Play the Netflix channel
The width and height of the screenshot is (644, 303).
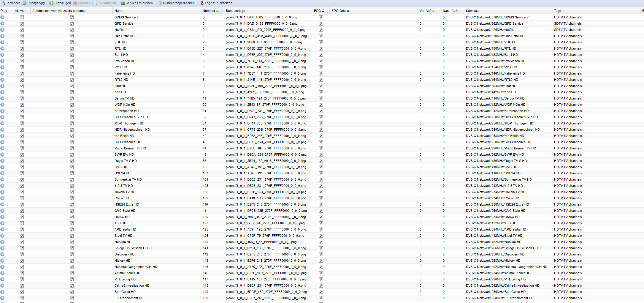pyautogui.click(x=2, y=30)
